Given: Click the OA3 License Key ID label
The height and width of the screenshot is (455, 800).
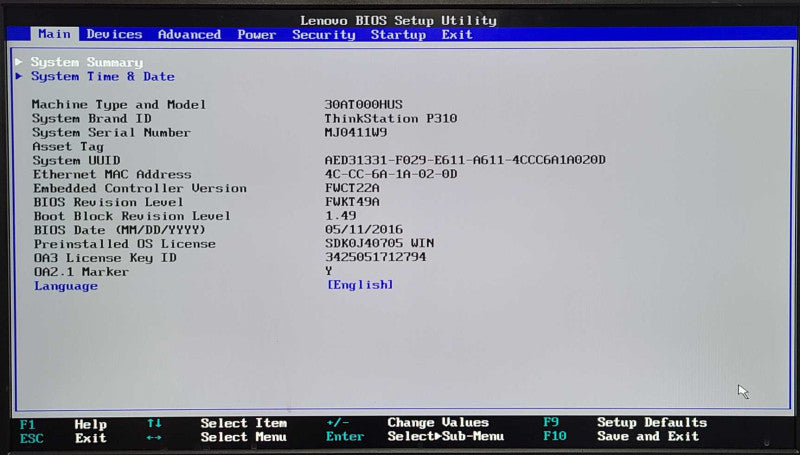Looking at the screenshot, I should pos(105,258).
